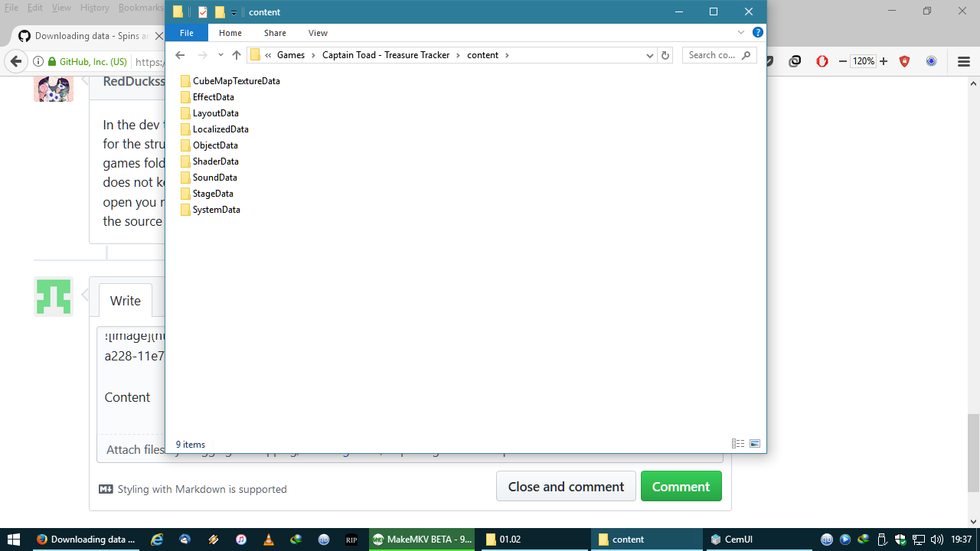
Task: Go up one folder level
Action: pos(237,55)
